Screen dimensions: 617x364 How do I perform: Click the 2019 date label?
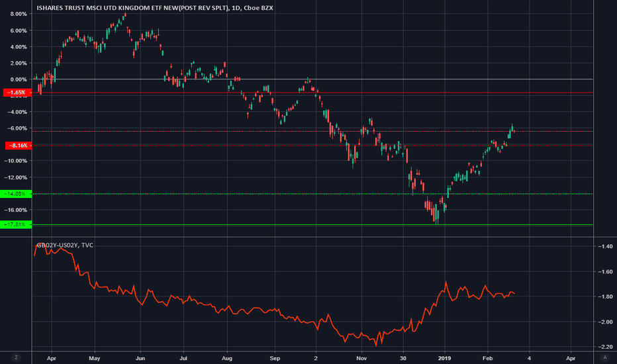(444, 358)
